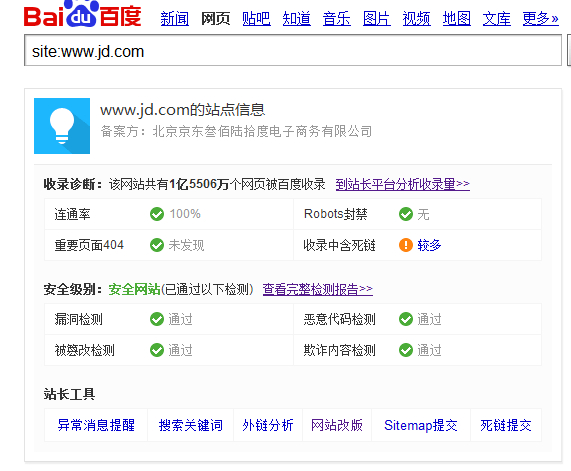Click green check icon for Robots封禁
This screenshot has width=571, height=471.
coord(406,214)
